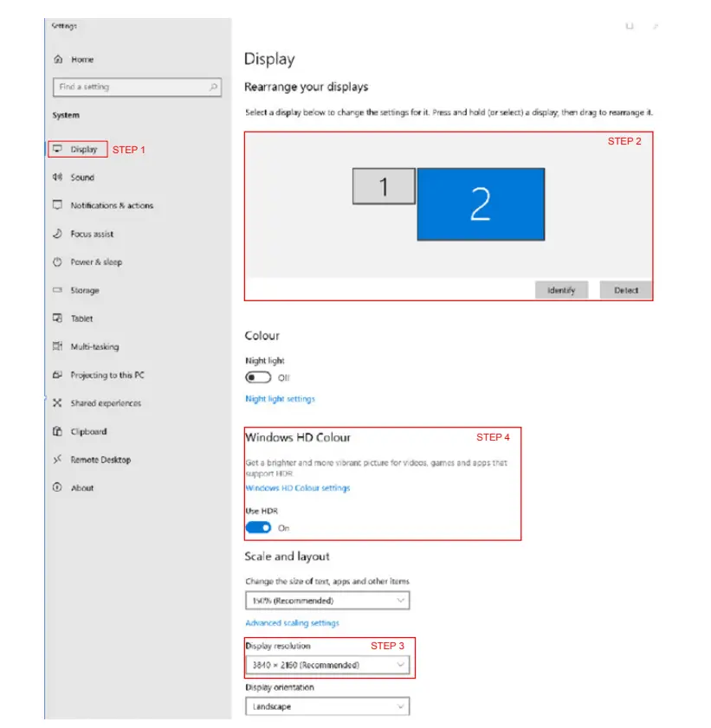Select display 2 in the arrangement
The width and height of the screenshot is (711, 728).
[x=482, y=204]
